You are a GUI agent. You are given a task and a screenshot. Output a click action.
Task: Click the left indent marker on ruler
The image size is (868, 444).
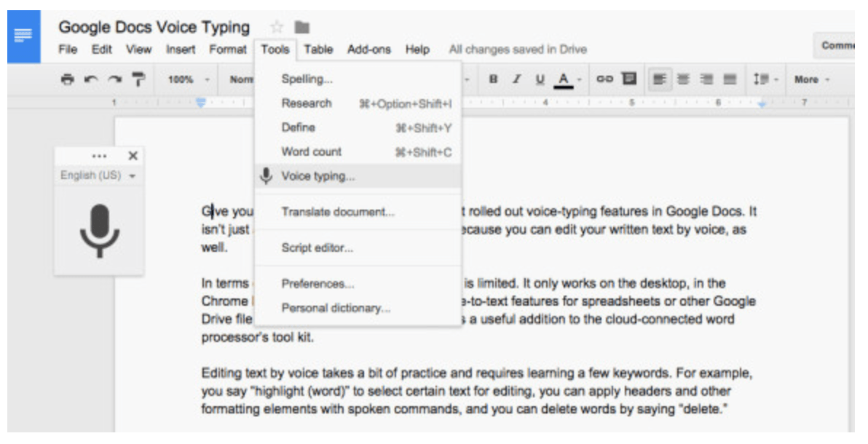tap(201, 103)
